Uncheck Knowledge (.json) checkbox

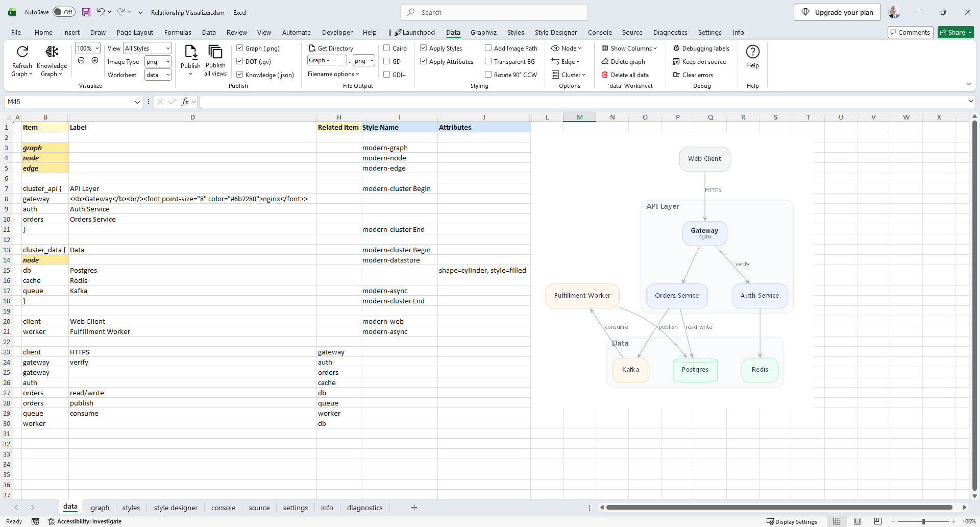pos(239,75)
